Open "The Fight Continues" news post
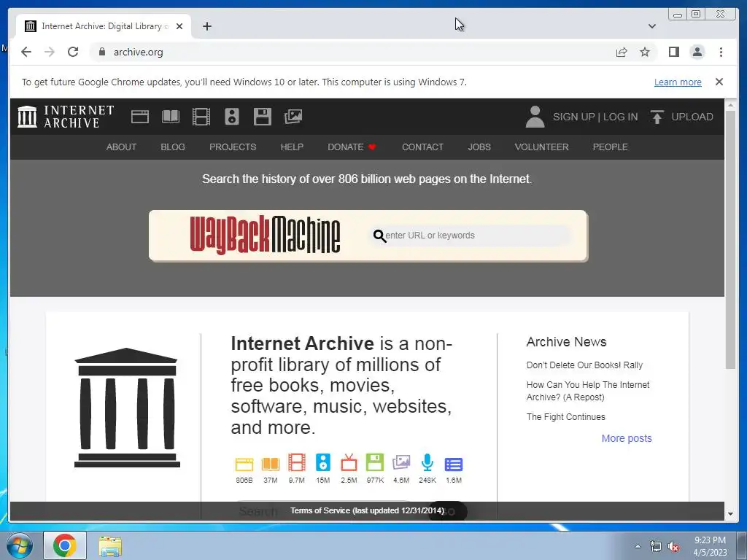747x560 pixels. pyautogui.click(x=565, y=417)
